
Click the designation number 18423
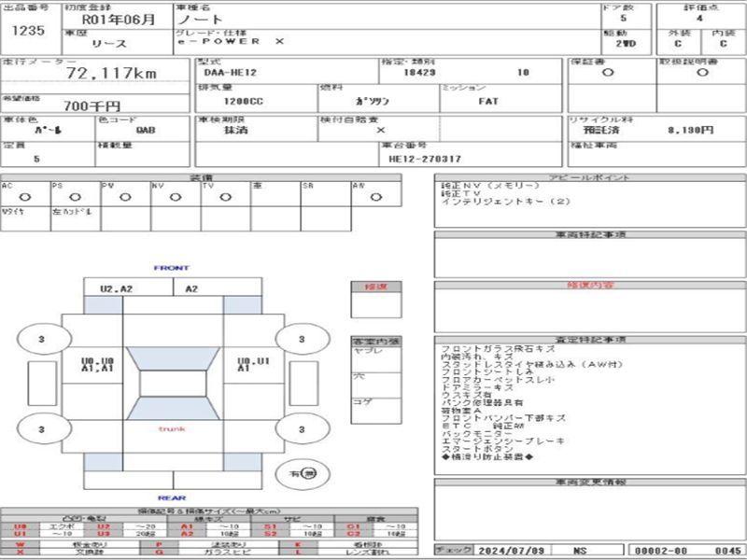(x=419, y=73)
